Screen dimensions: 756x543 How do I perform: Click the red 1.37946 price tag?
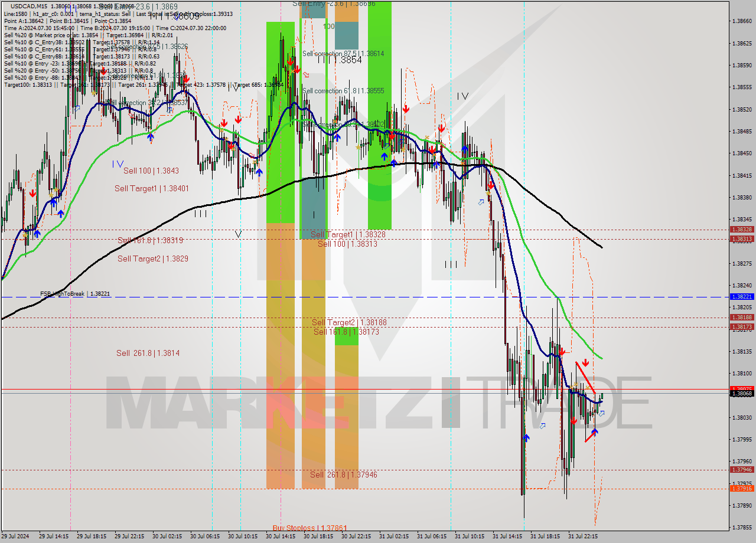click(x=742, y=470)
